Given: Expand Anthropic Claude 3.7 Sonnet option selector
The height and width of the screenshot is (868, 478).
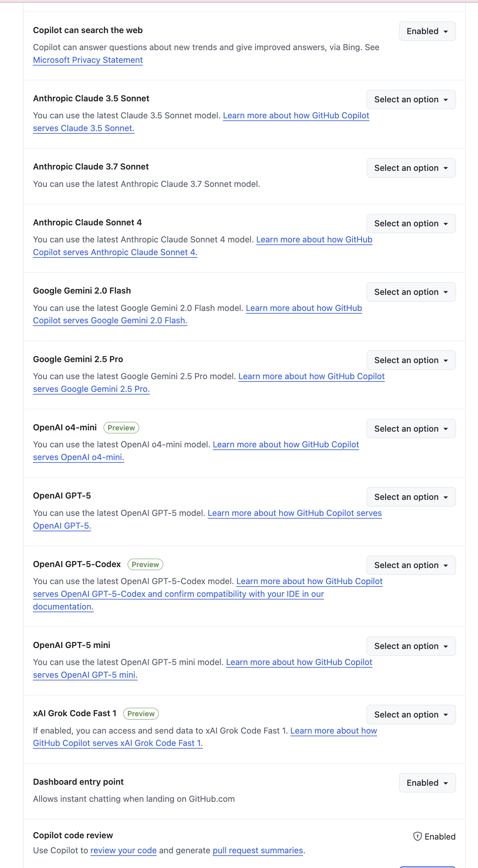Looking at the screenshot, I should click(x=410, y=168).
